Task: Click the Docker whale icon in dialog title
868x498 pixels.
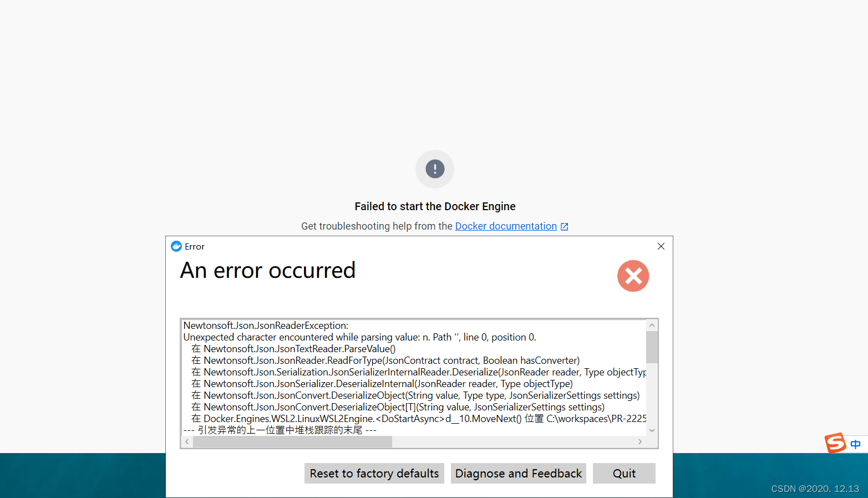Action: pos(176,246)
